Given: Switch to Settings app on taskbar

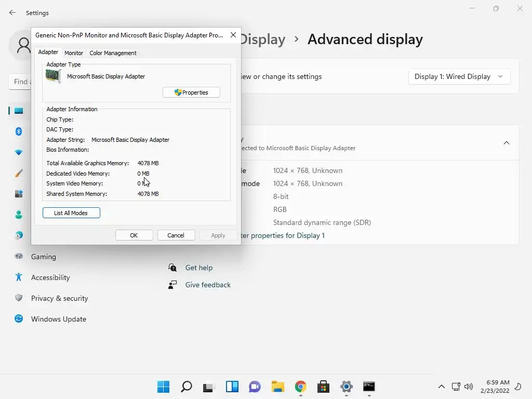Looking at the screenshot, I should [x=347, y=387].
